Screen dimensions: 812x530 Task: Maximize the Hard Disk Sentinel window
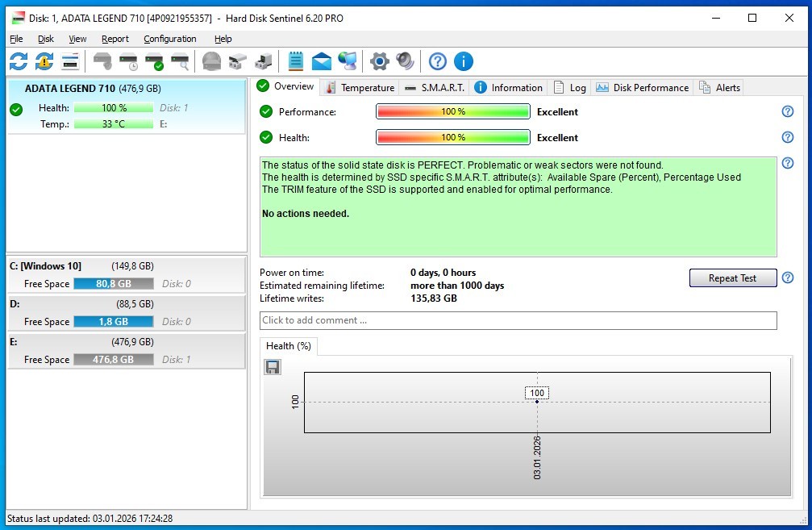752,18
